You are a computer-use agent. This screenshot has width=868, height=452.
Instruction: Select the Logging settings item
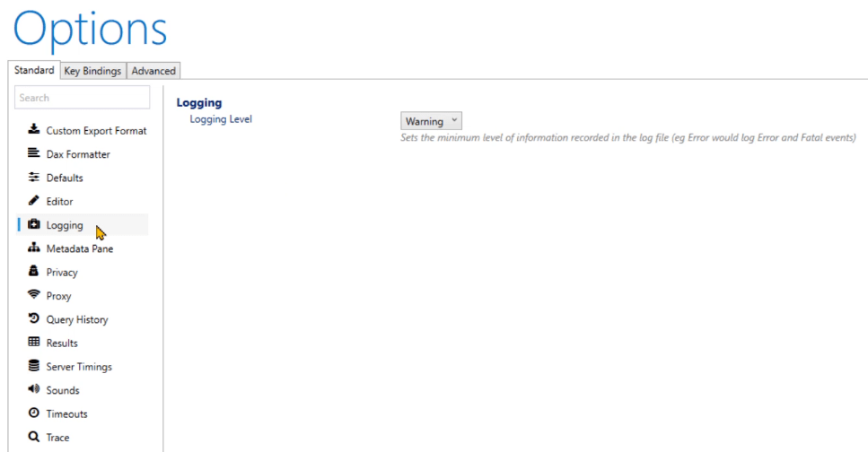click(x=83, y=224)
